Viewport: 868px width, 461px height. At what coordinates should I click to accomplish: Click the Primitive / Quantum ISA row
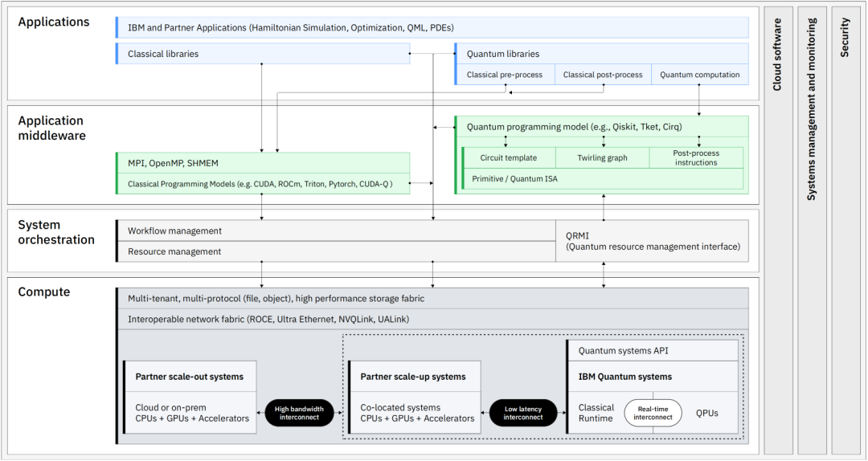[603, 179]
